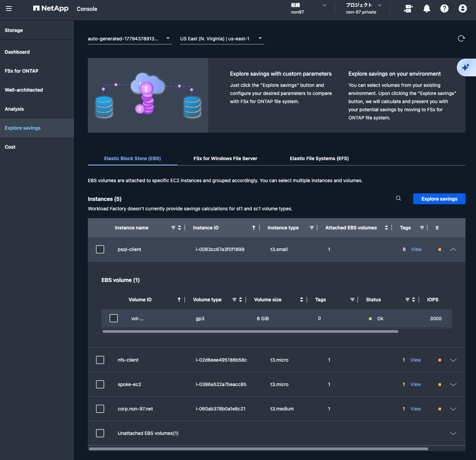The height and width of the screenshot is (460, 476).
Task: View tags for psql-client
Action: click(416, 249)
